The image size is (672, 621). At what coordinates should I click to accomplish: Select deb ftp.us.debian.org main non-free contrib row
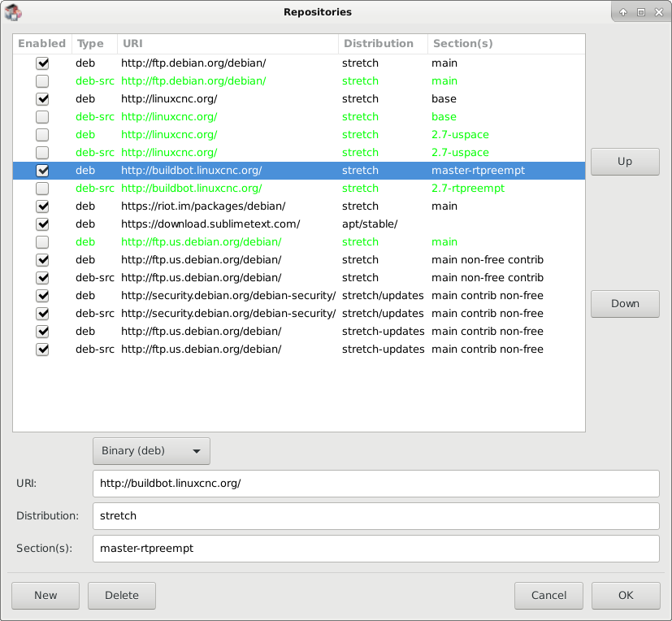coord(299,260)
